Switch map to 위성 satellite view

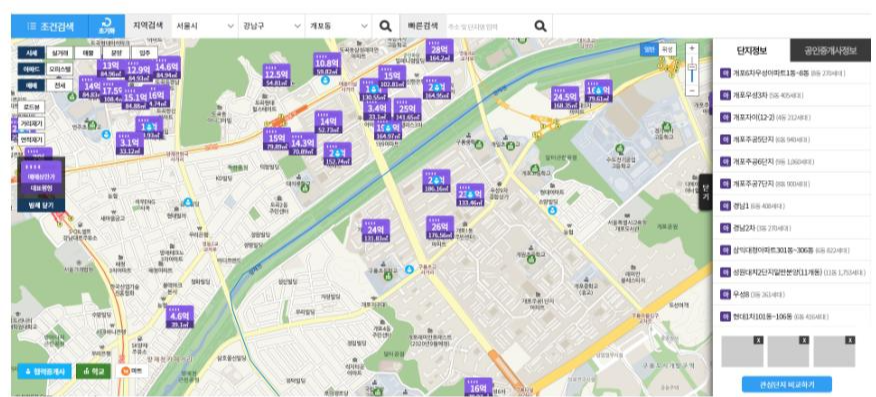(x=667, y=50)
